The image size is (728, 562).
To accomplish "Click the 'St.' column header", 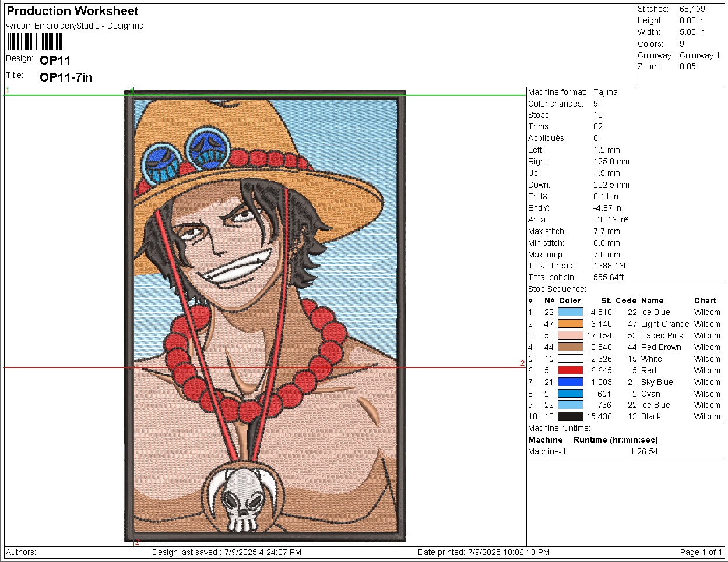I will click(607, 301).
